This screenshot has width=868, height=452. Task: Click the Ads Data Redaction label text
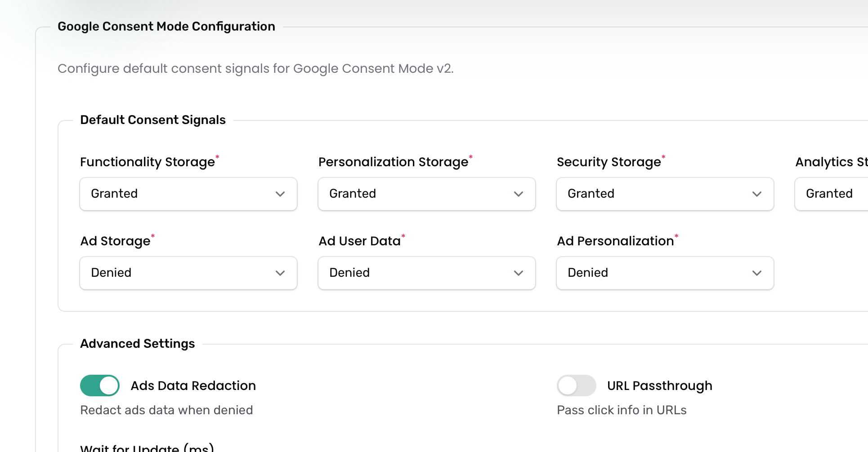[x=193, y=386]
